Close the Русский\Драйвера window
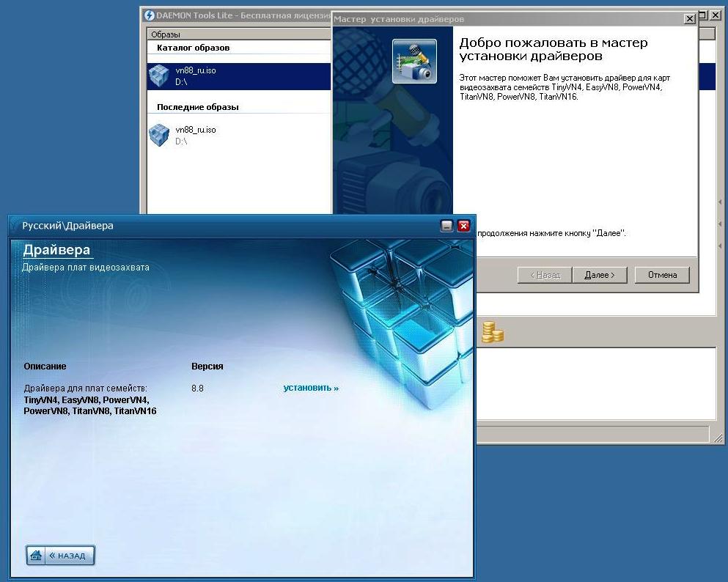Viewport: 728px width, 582px height. (x=463, y=226)
